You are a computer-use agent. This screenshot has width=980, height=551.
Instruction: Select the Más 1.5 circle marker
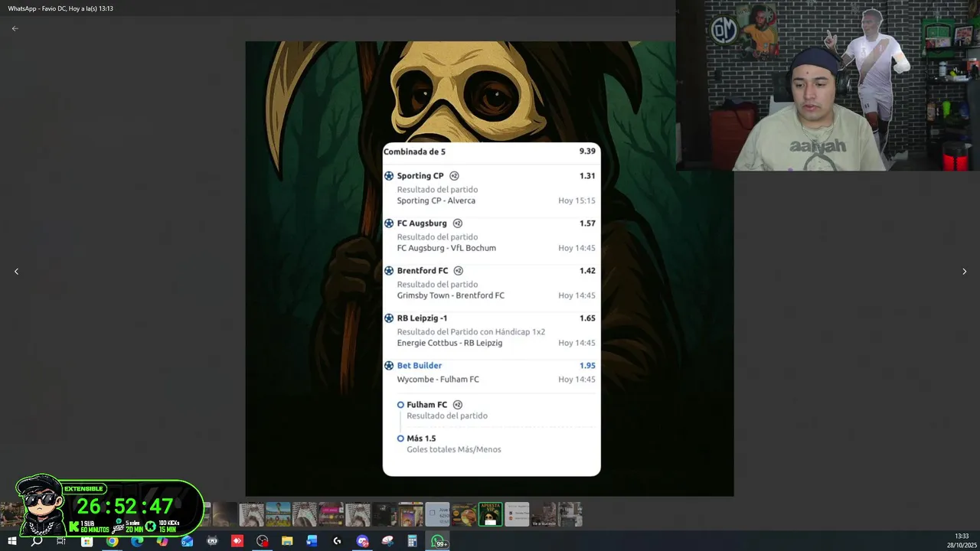coord(400,439)
